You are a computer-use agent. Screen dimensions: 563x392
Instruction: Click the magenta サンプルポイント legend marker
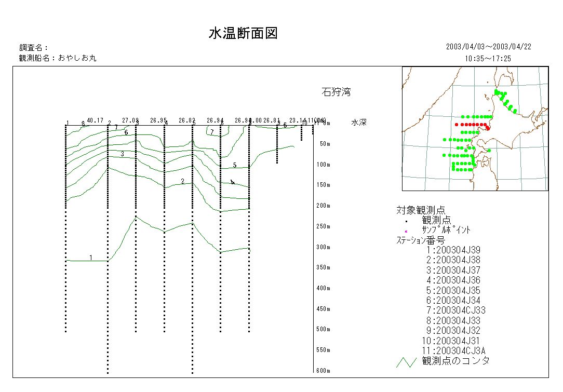point(406,231)
